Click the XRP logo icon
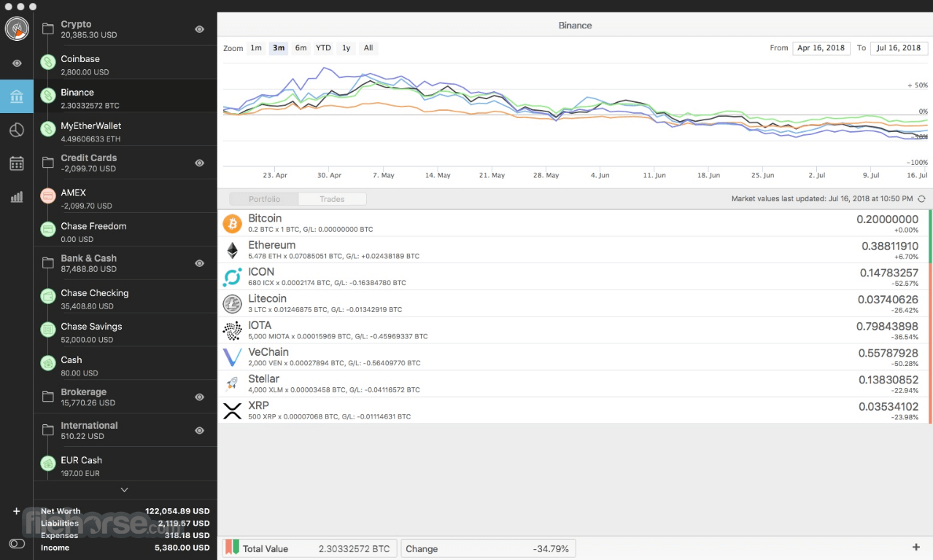 (x=232, y=411)
